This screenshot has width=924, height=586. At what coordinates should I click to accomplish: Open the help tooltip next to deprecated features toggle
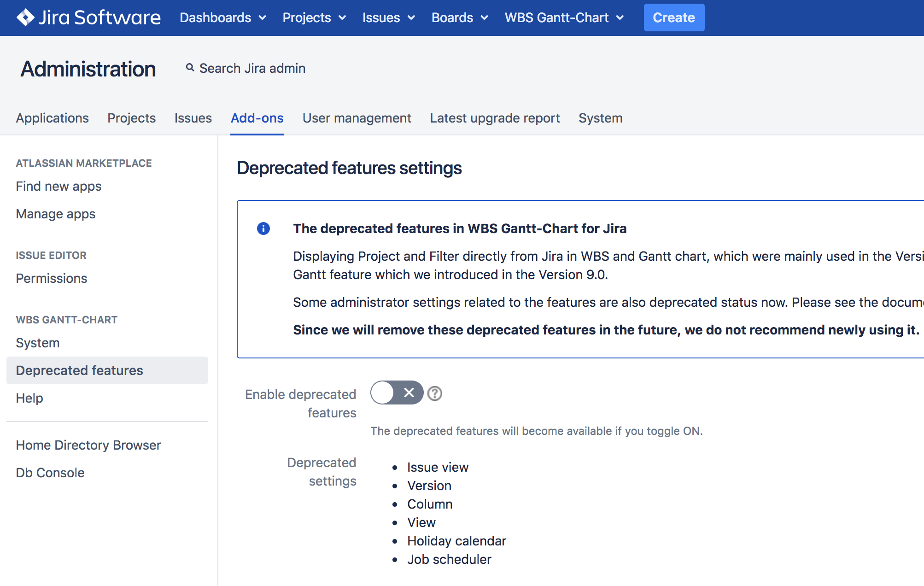[434, 393]
